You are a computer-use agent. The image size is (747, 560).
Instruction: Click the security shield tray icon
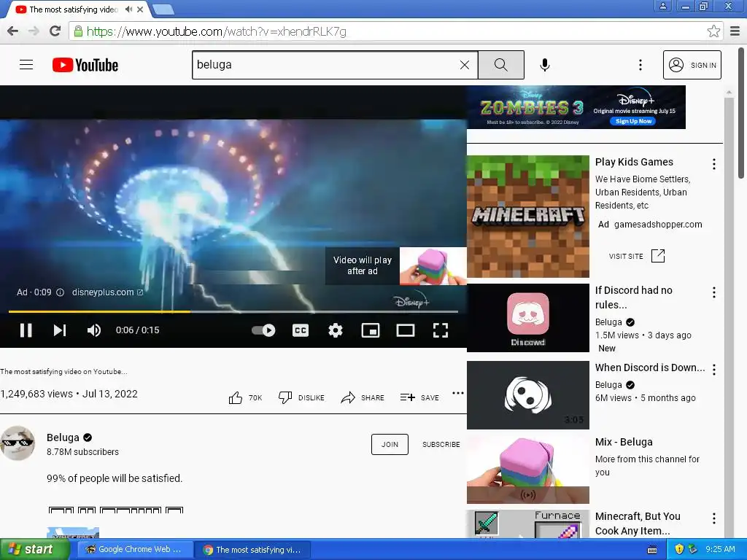click(679, 549)
